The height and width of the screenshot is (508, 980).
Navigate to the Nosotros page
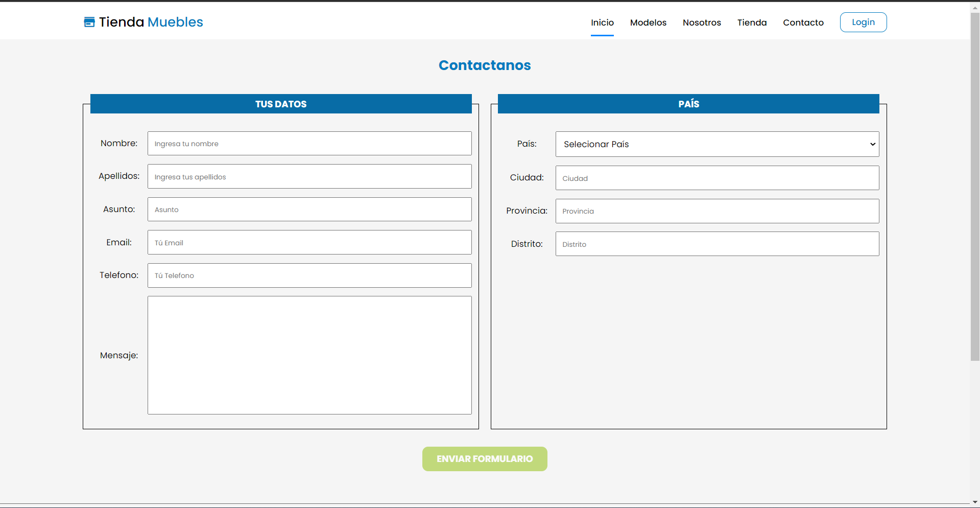click(x=702, y=22)
